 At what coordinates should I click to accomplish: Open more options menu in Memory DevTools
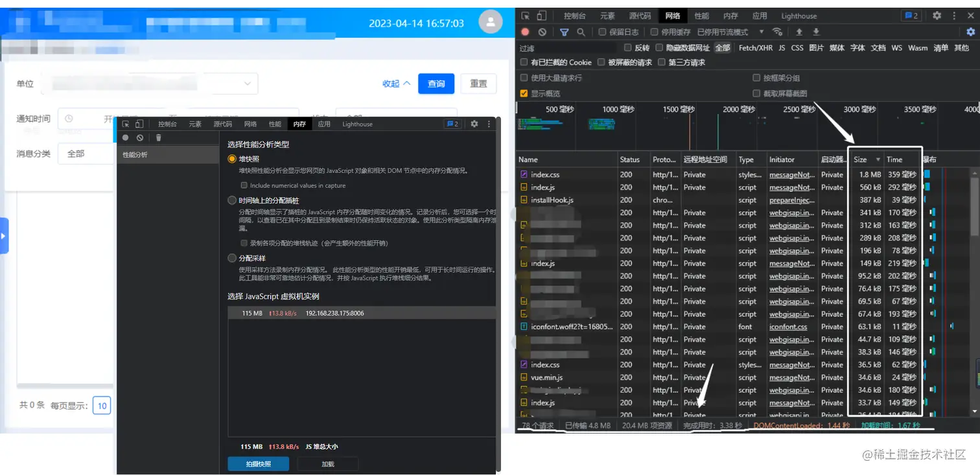(489, 124)
